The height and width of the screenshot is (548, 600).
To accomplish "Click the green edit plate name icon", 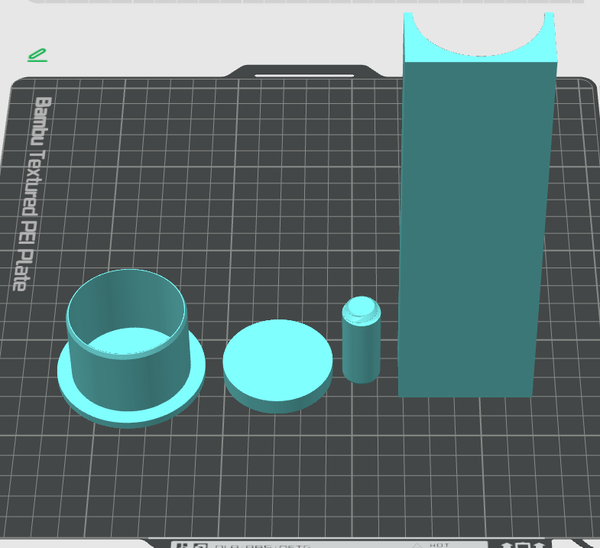I will click(37, 55).
